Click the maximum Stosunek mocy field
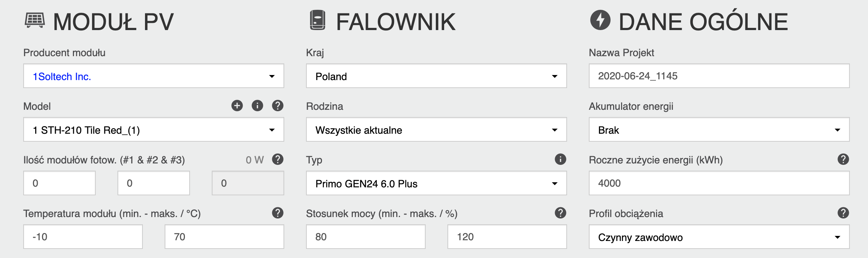The height and width of the screenshot is (258, 868). 507,237
